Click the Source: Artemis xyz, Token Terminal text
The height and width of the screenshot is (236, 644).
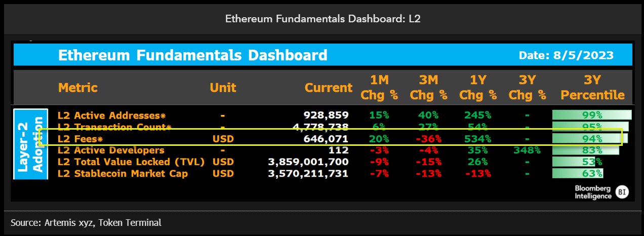pyautogui.click(x=86, y=222)
